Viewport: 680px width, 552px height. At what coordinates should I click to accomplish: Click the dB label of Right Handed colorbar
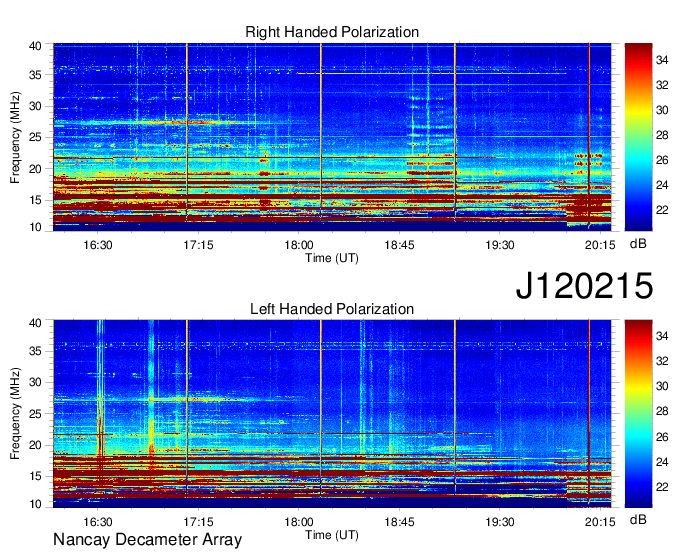638,244
